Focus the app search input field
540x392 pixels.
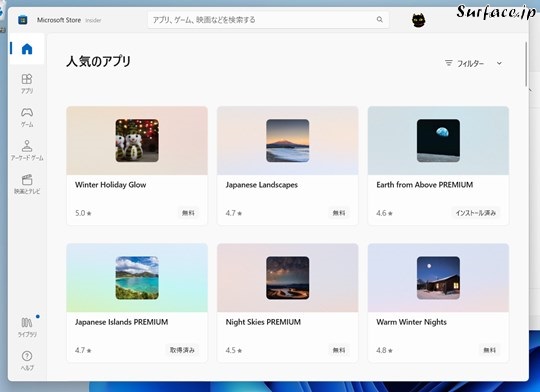point(268,20)
